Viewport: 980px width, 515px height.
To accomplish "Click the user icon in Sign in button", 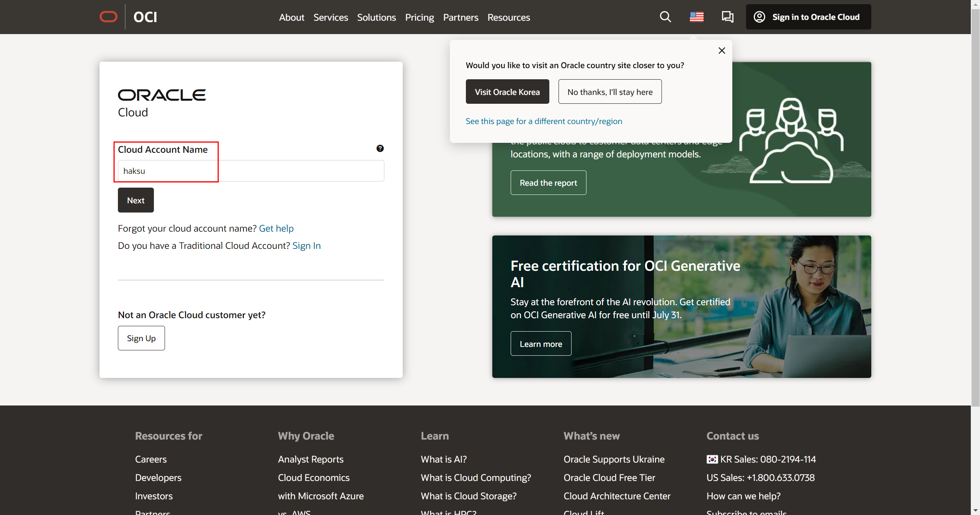I will [759, 17].
